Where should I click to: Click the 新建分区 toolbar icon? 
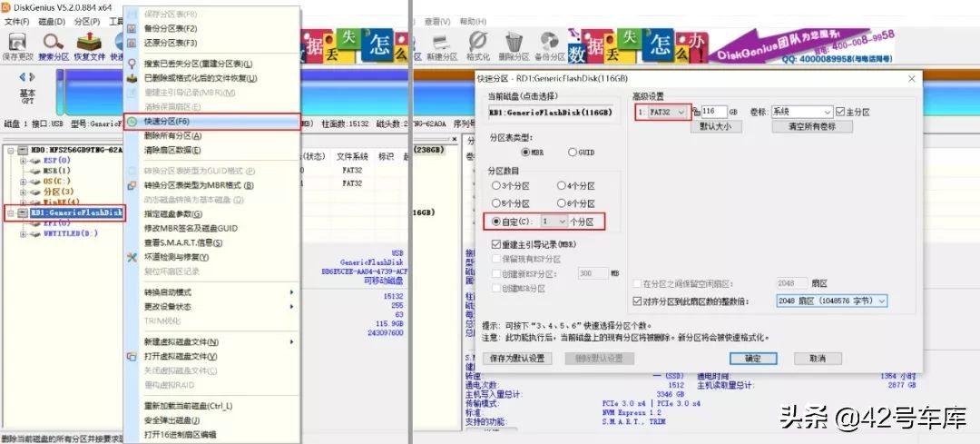(x=442, y=42)
